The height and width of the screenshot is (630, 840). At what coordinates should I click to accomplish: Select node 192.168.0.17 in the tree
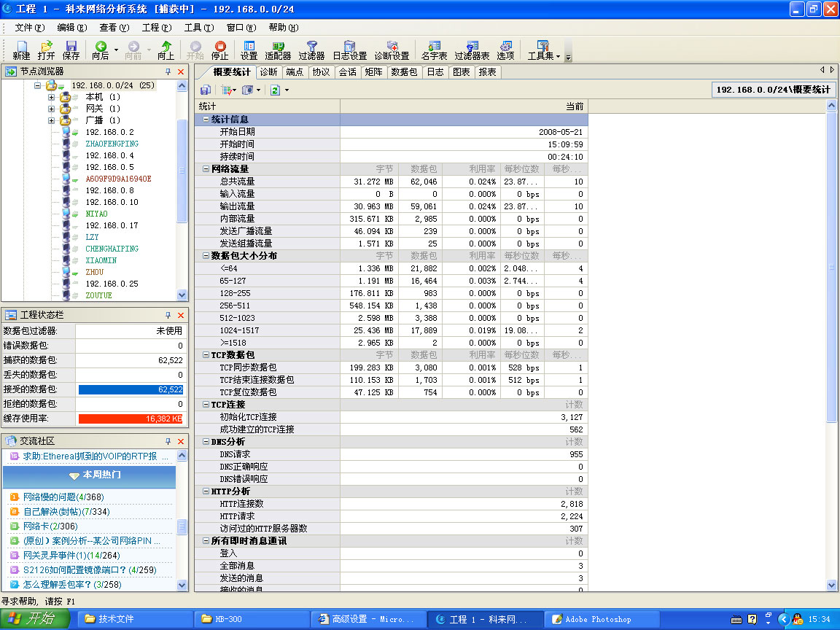112,225
